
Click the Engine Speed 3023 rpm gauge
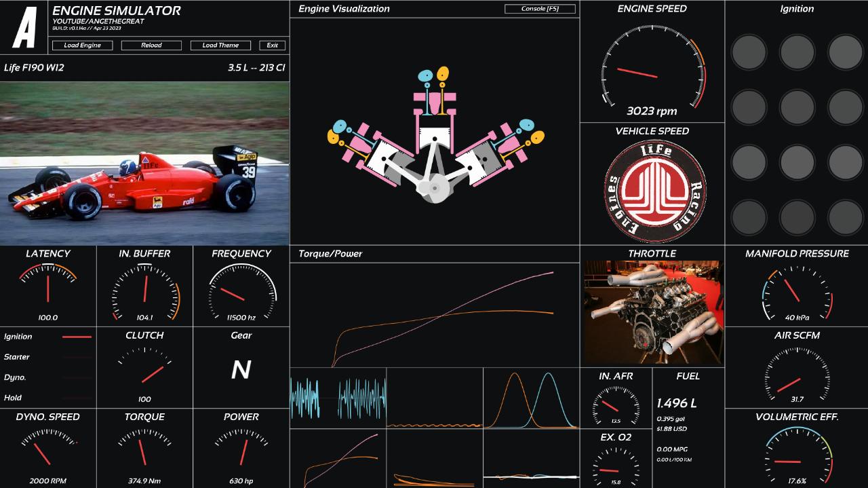652,71
